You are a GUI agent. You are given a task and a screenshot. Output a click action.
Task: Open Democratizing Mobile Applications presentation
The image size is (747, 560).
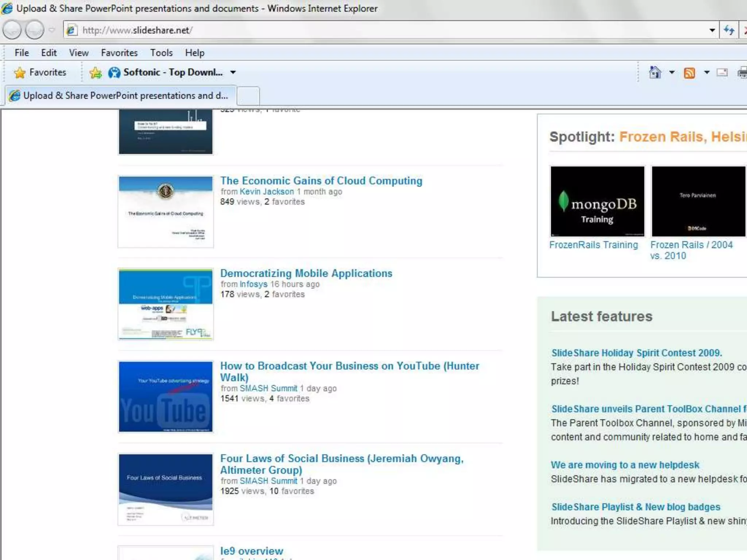click(x=306, y=273)
